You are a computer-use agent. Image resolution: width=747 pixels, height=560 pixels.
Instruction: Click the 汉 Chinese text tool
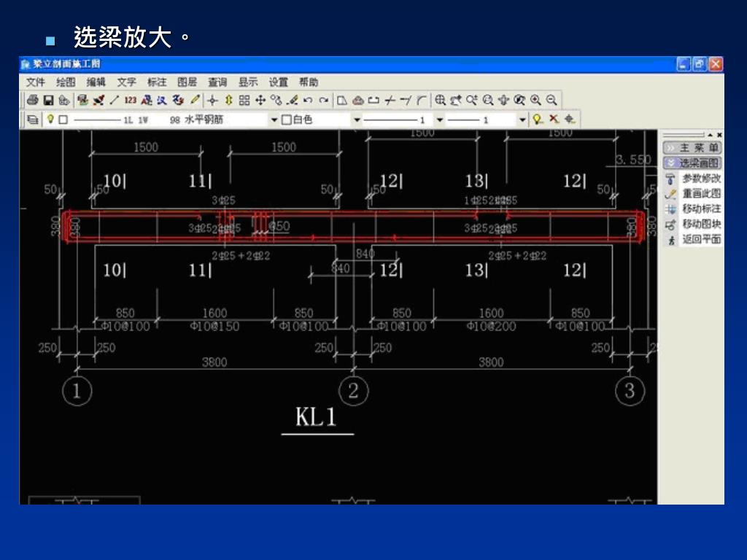tap(162, 100)
